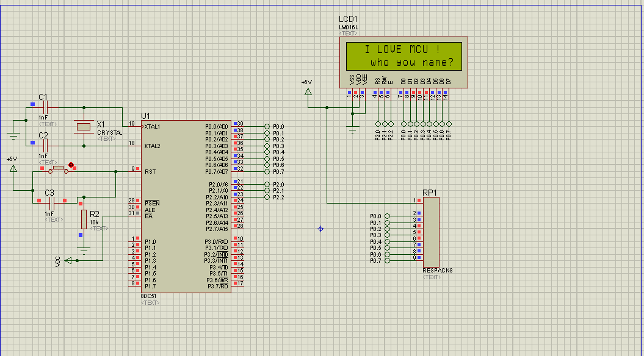Click the '1nF' value under C1

[x=43, y=117]
